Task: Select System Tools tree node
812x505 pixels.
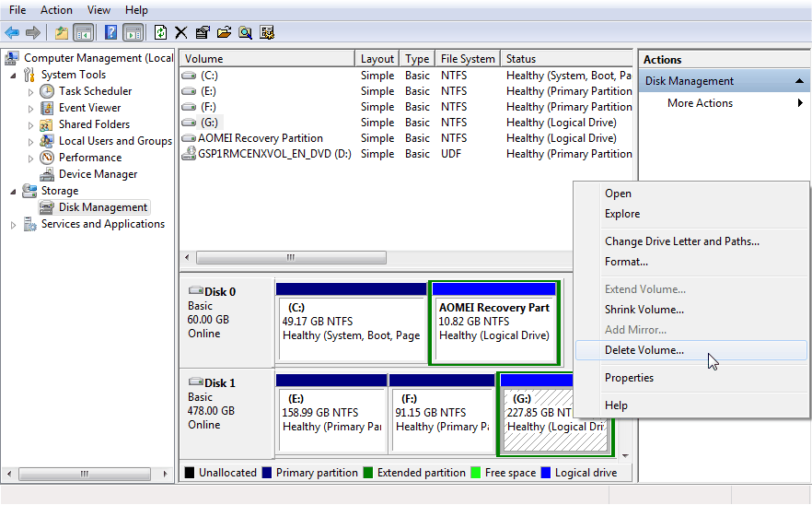Action: click(73, 75)
